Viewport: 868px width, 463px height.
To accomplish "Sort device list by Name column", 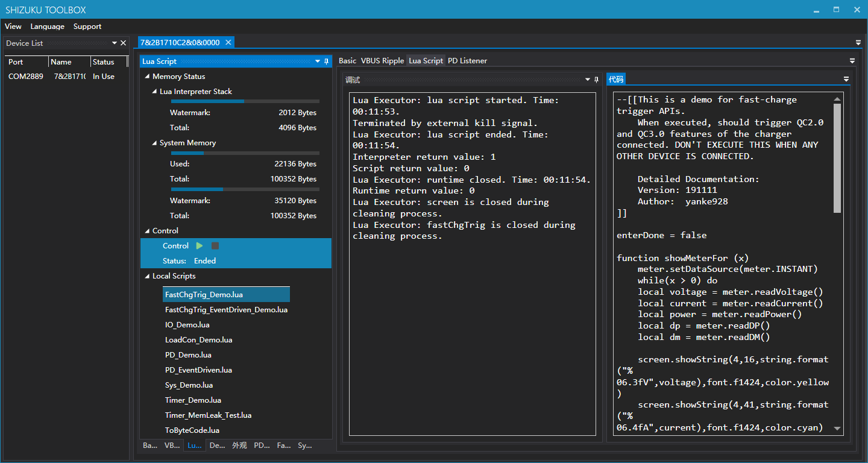I will point(69,62).
